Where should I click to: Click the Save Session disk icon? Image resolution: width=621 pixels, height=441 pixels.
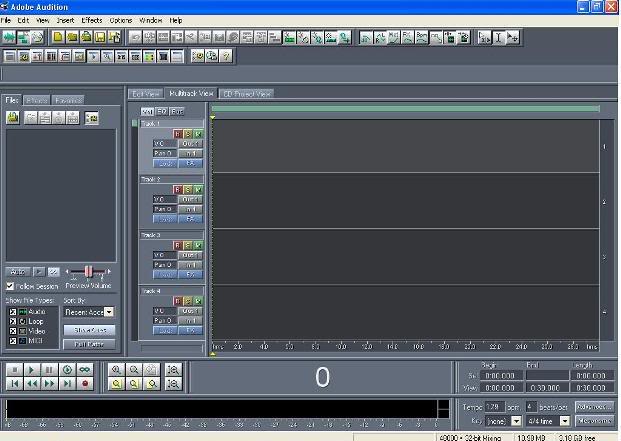coord(100,37)
